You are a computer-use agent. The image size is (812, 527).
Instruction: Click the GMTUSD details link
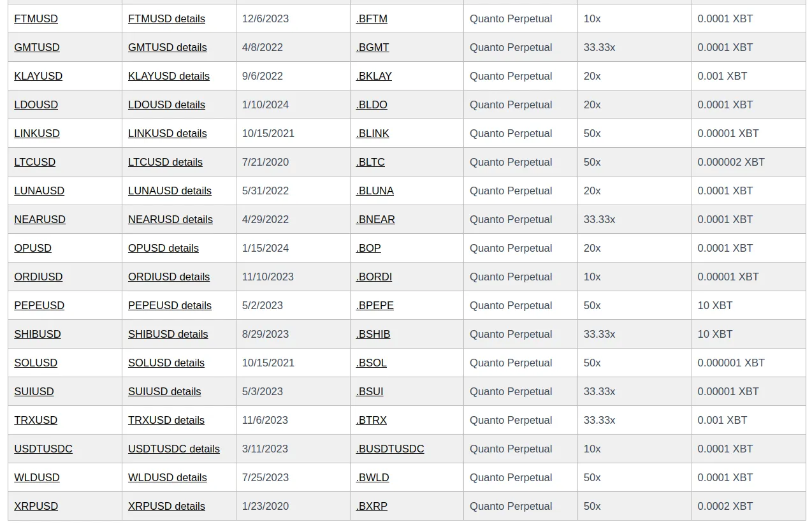(x=167, y=47)
